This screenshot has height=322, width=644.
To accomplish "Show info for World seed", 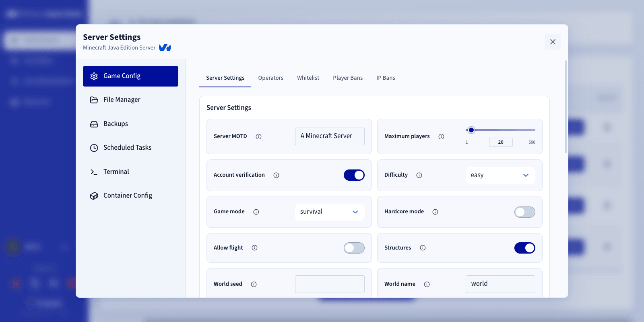I will 254,284.
